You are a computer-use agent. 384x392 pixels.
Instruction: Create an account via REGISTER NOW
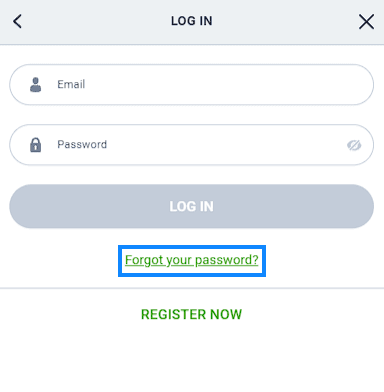192,314
